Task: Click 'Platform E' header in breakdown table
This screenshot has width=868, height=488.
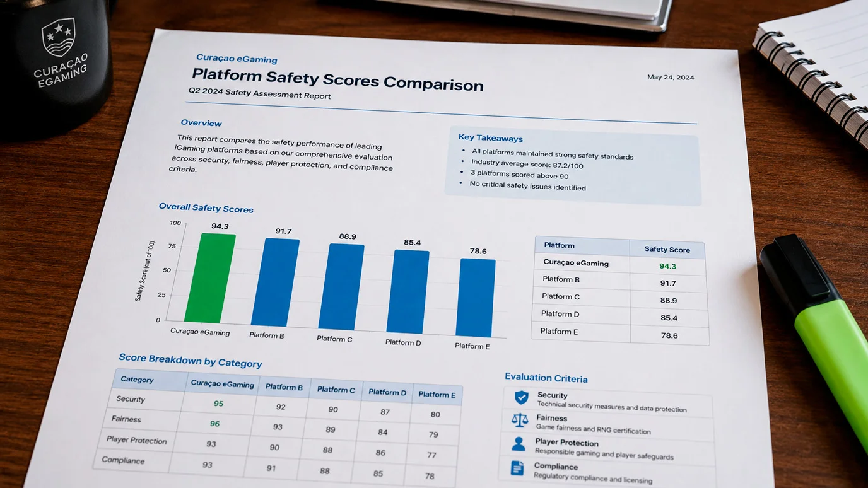Action: (x=437, y=395)
